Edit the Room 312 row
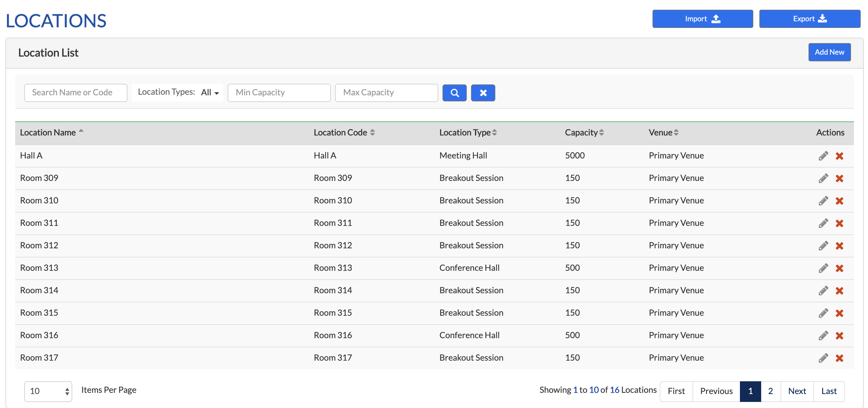This screenshot has width=868, height=408. pyautogui.click(x=823, y=246)
